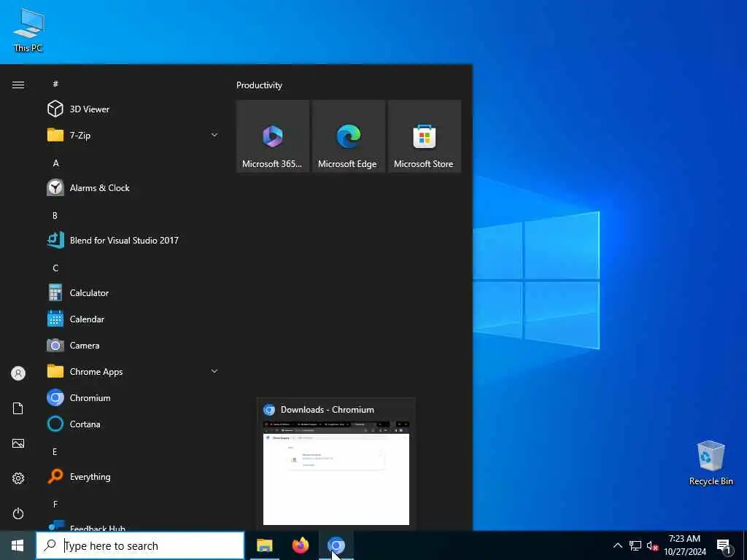Screen dimensions: 747x560
Task: Open the notification center icon
Action: click(724, 545)
